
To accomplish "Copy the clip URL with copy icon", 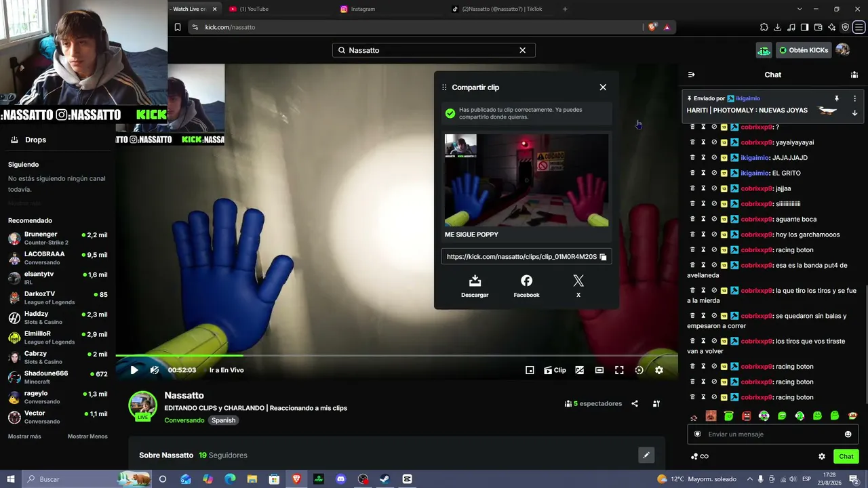I will pyautogui.click(x=603, y=257).
